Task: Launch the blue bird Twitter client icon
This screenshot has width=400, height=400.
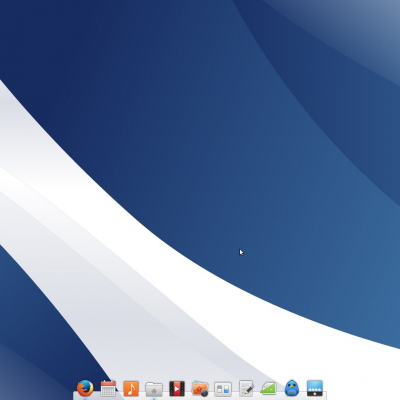Action: 292,388
